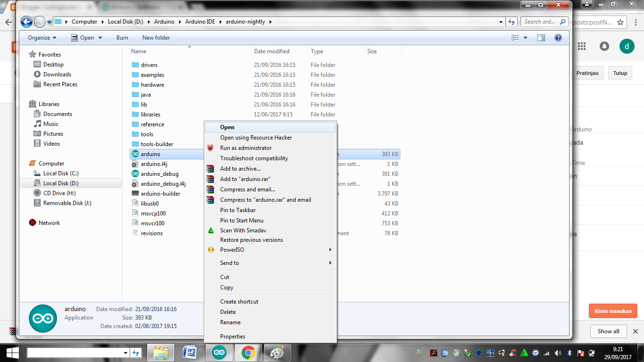Click the New folder button
The height and width of the screenshot is (362, 644).
point(156,37)
